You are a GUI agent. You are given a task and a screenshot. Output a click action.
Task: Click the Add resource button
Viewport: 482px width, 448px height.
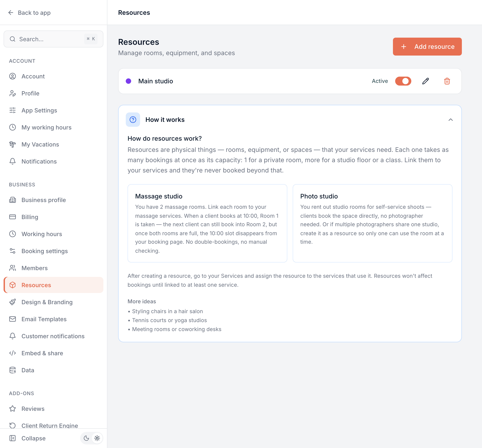tap(427, 47)
